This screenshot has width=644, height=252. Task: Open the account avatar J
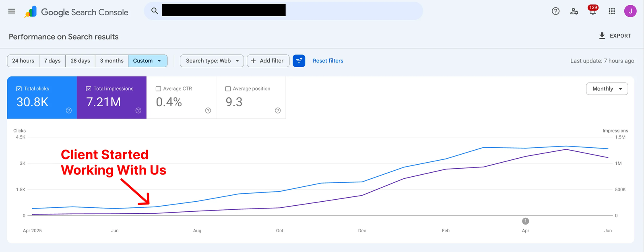[630, 11]
